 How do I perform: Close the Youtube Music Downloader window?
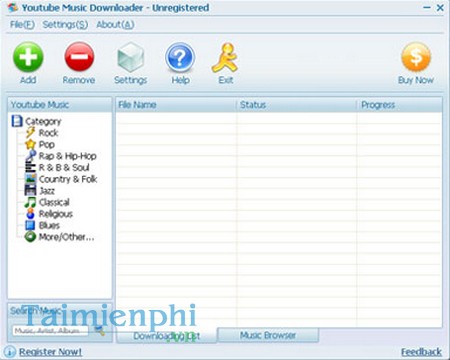pos(440,7)
